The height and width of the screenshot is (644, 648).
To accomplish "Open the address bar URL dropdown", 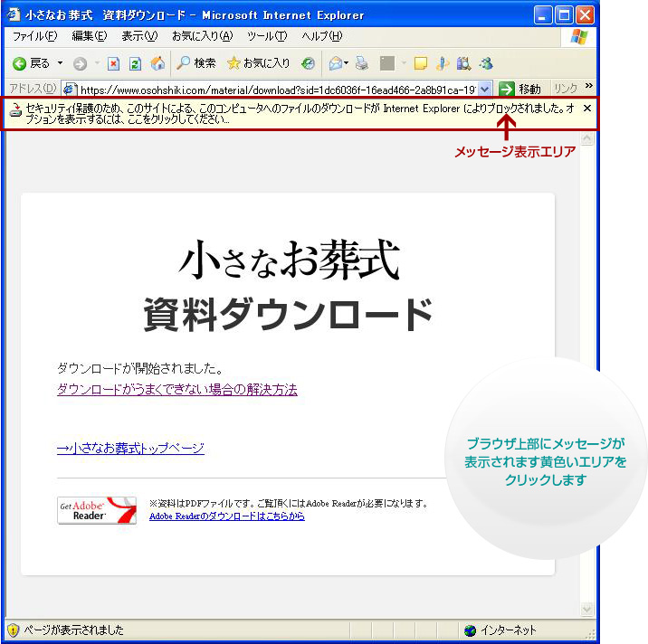I will tap(485, 89).
